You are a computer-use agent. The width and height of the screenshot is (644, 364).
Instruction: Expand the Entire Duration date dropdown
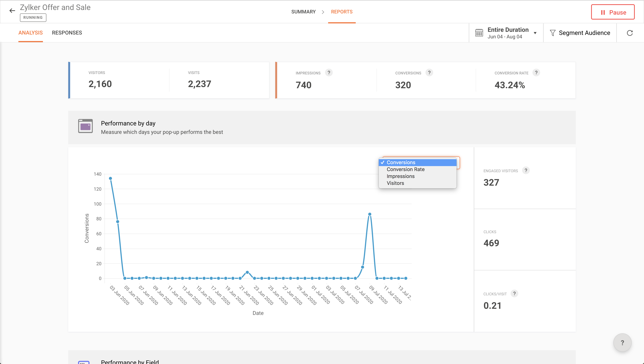pos(535,33)
